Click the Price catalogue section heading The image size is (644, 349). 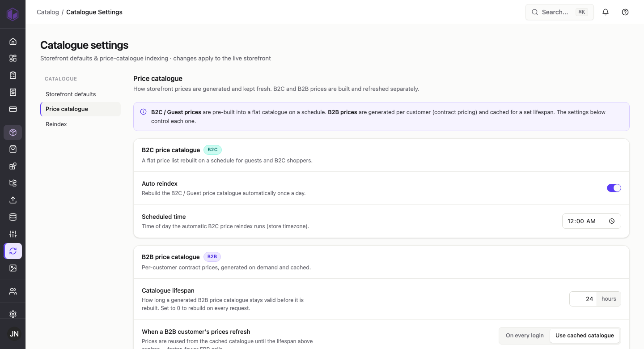click(x=158, y=78)
